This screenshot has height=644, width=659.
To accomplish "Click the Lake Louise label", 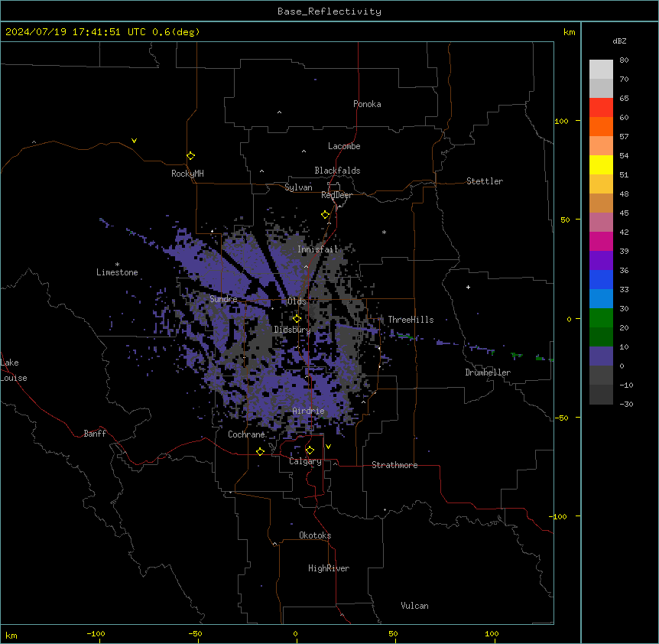I will (x=14, y=370).
